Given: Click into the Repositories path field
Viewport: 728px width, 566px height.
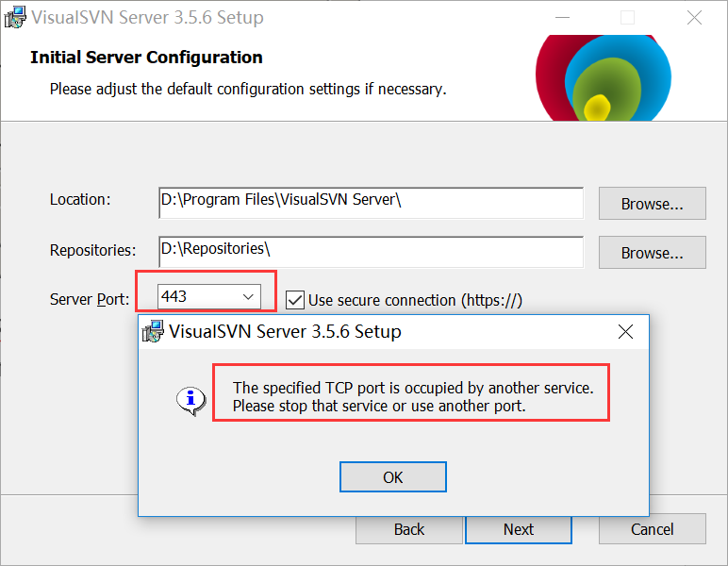Looking at the screenshot, I should 371,252.
